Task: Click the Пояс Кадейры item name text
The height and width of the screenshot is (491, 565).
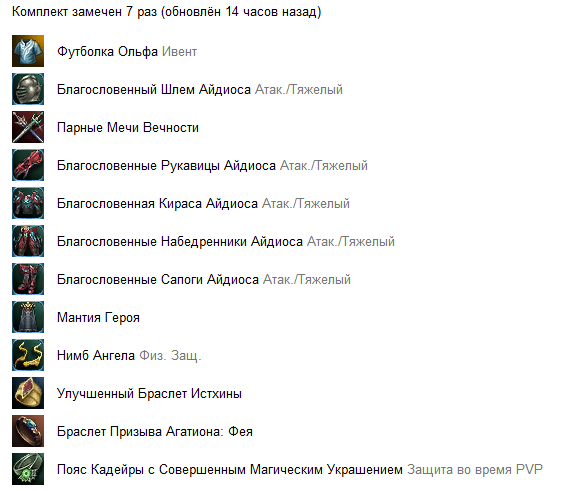Action: point(230,470)
